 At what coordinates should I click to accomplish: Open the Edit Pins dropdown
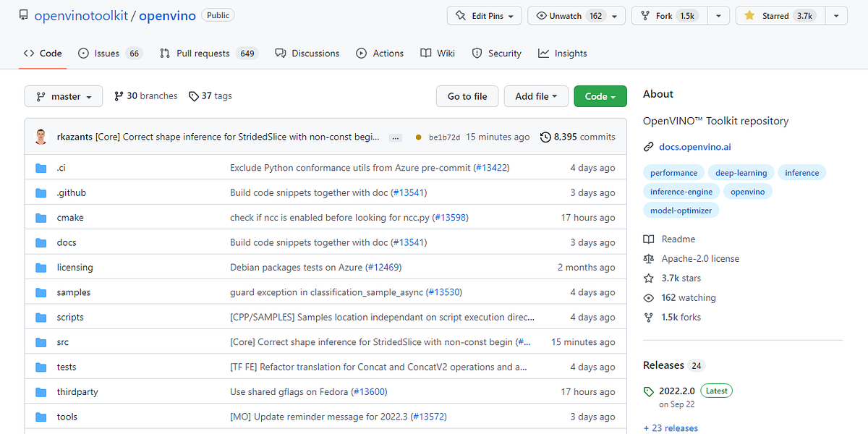coord(484,16)
